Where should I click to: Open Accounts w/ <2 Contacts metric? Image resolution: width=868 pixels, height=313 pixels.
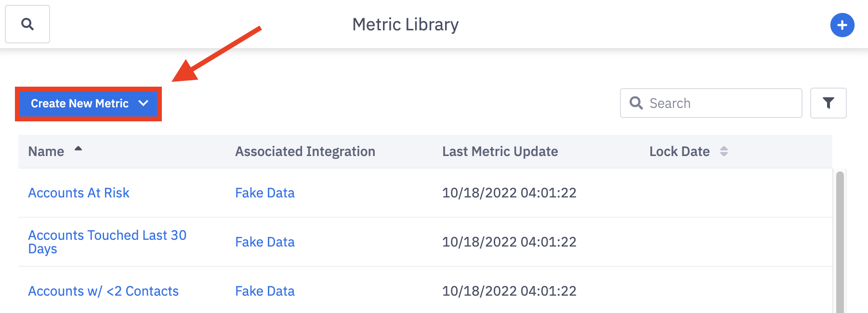(103, 291)
